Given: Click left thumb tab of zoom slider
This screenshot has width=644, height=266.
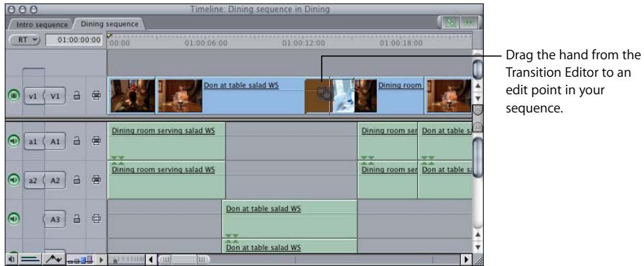Looking at the screenshot, I should [x=165, y=260].
